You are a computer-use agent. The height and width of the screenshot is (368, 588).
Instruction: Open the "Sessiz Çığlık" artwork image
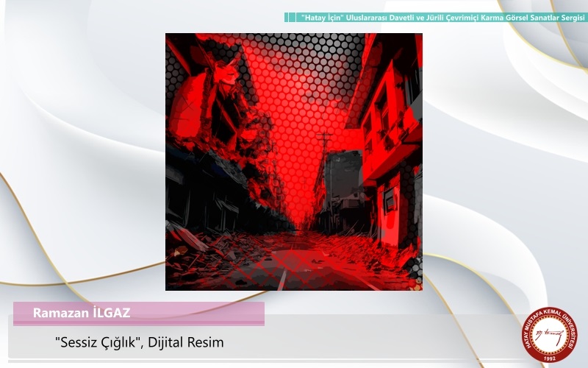[294, 162]
